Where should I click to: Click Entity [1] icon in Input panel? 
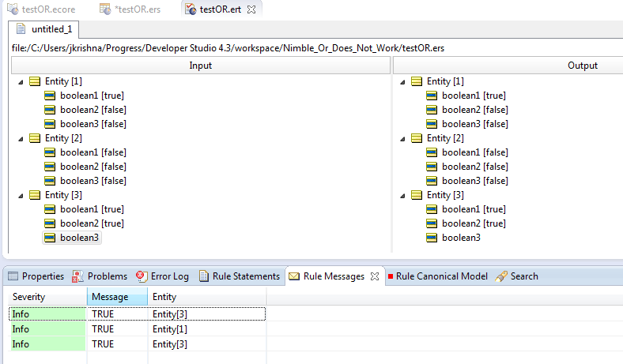pyautogui.click(x=35, y=81)
